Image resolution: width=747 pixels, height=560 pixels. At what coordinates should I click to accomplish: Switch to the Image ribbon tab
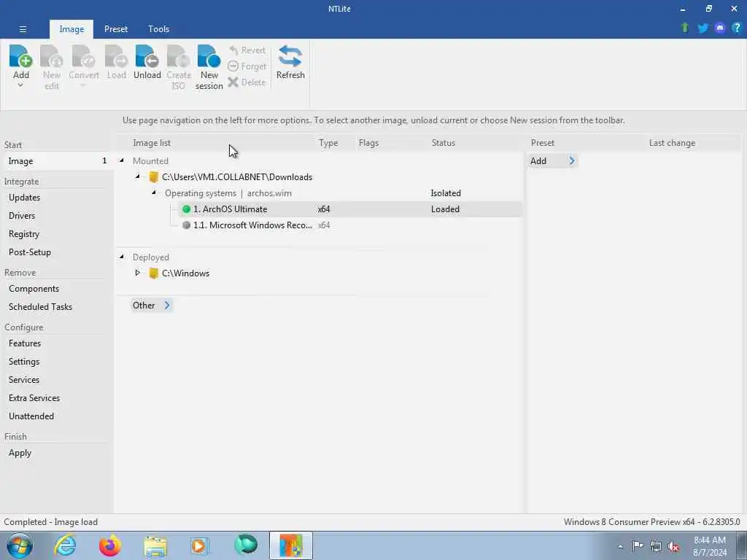[71, 29]
